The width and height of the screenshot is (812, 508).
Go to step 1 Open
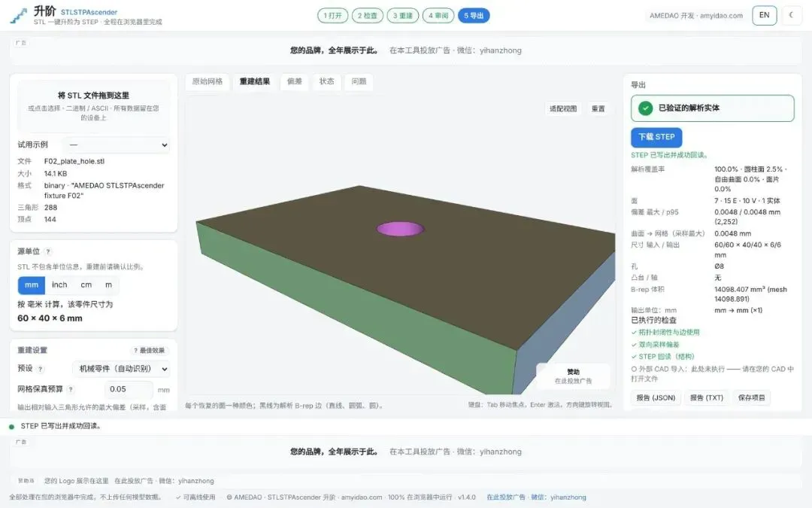(x=332, y=16)
